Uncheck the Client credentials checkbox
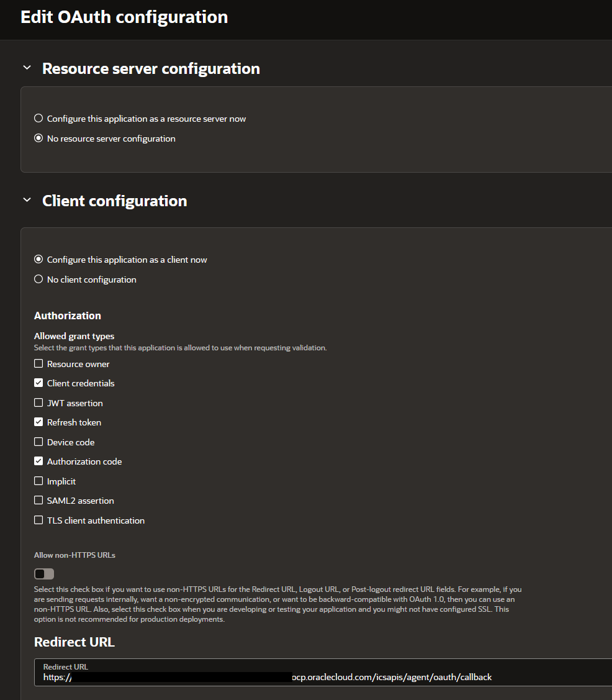 point(38,383)
